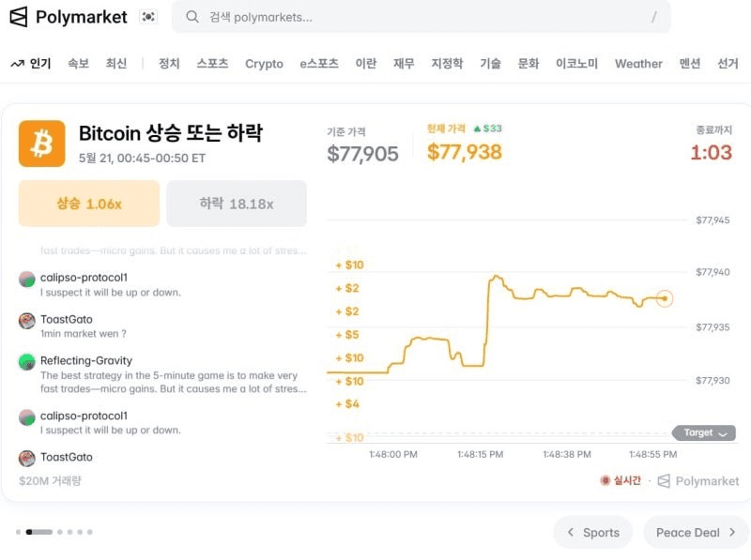Click the Polymarket watermark logo under chart
The width and height of the screenshot is (751, 560).
click(664, 481)
